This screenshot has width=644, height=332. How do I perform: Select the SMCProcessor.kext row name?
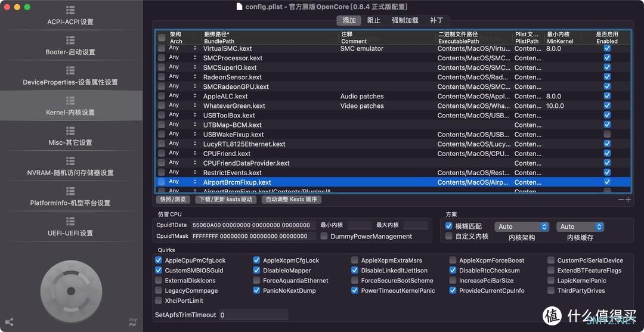(233, 58)
